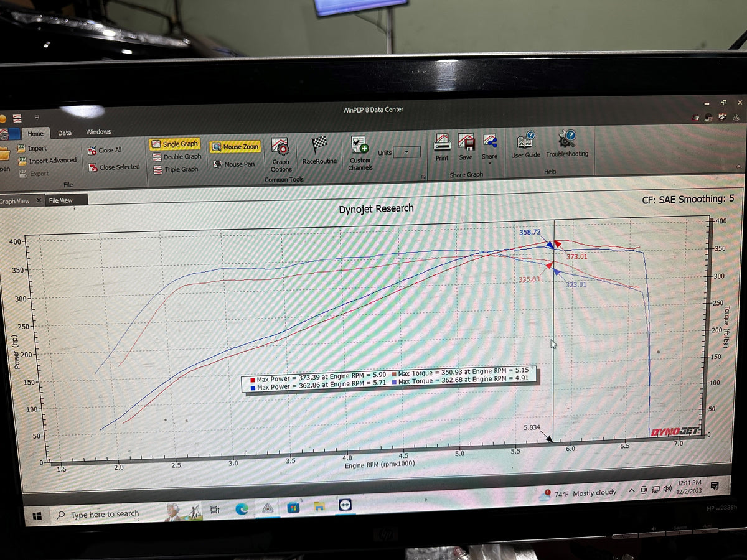Click the Engine RPM axis label

click(x=380, y=464)
